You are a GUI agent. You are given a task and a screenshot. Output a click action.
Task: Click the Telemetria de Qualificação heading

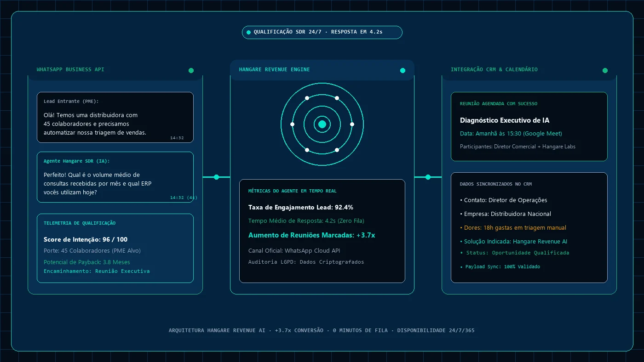pos(80,223)
